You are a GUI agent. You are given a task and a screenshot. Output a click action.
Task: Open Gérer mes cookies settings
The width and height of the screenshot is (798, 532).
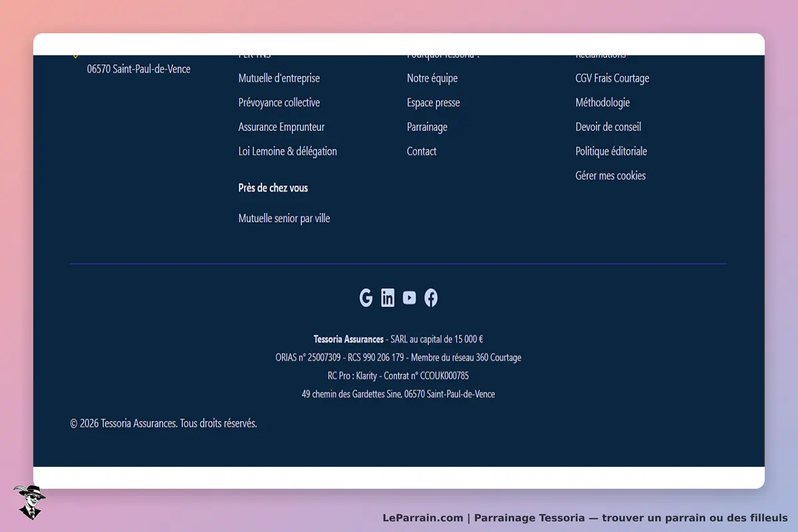pyautogui.click(x=610, y=176)
